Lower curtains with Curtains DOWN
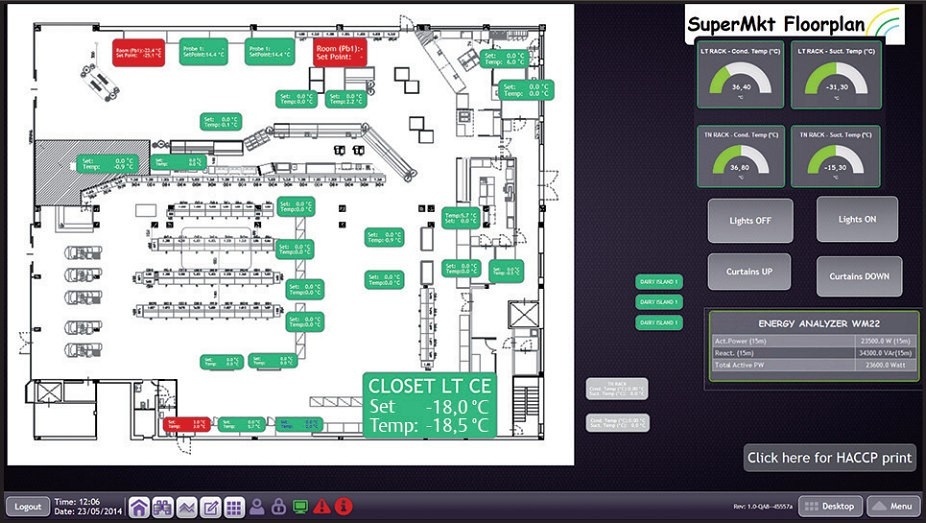This screenshot has height=523, width=926. point(859,276)
